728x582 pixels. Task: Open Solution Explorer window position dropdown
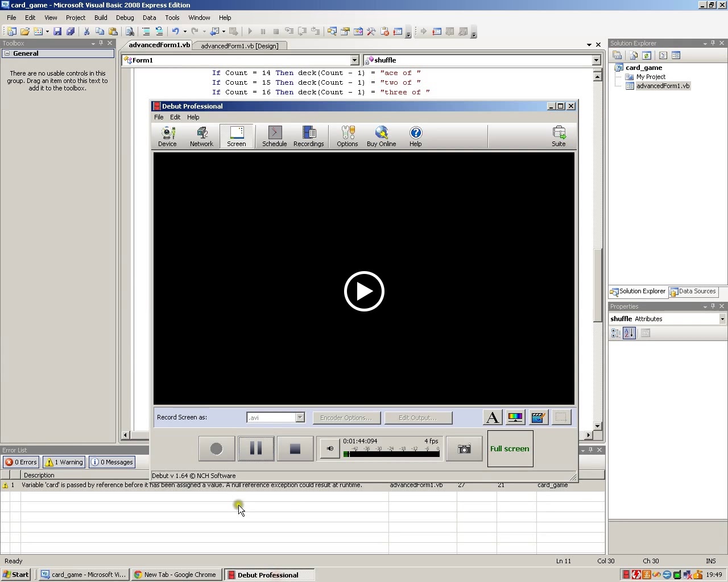point(705,43)
